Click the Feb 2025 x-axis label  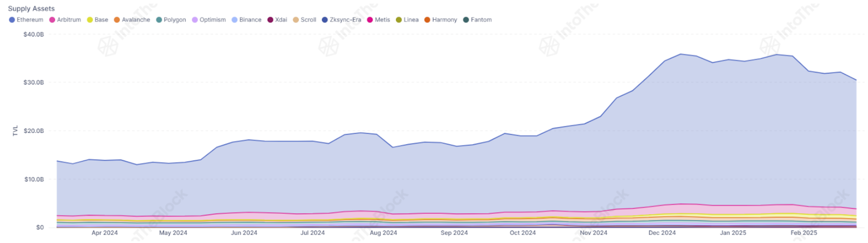[x=804, y=233]
